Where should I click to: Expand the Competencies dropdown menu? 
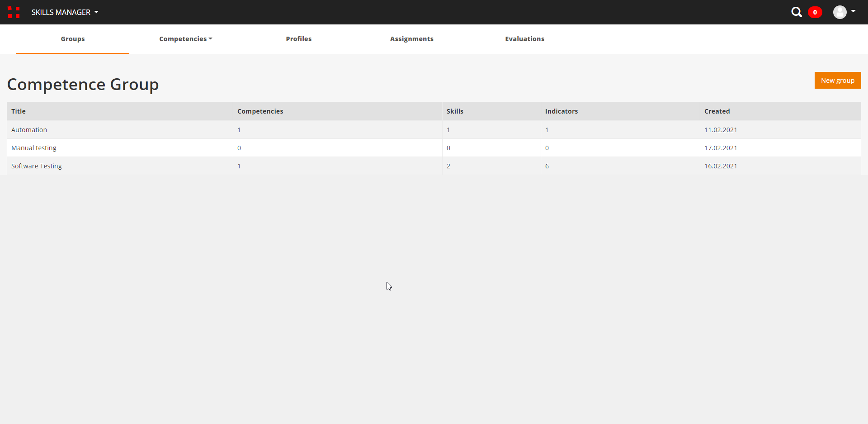pyautogui.click(x=185, y=39)
